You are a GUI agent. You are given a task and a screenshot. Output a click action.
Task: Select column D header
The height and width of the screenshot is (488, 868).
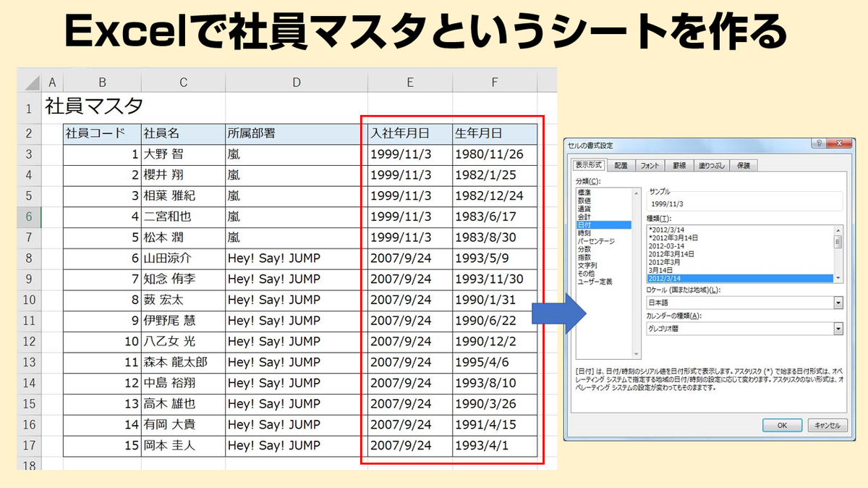coord(297,83)
